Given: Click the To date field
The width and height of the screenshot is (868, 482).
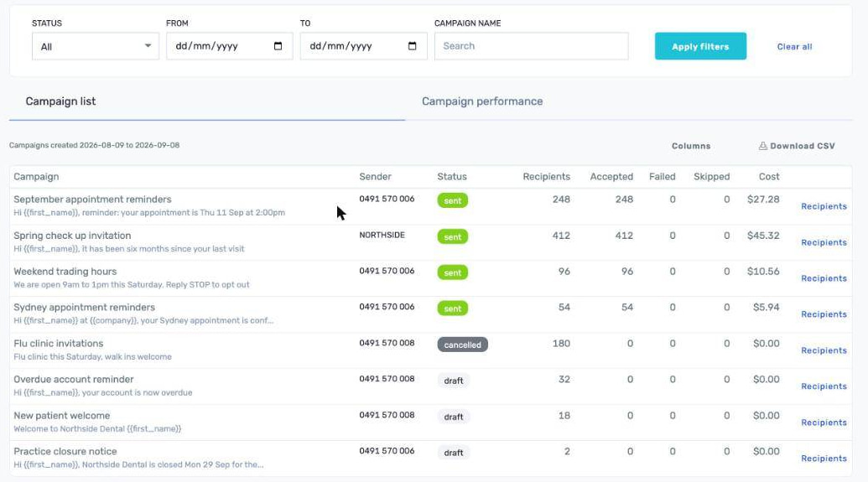Looking at the screenshot, I should click(363, 46).
